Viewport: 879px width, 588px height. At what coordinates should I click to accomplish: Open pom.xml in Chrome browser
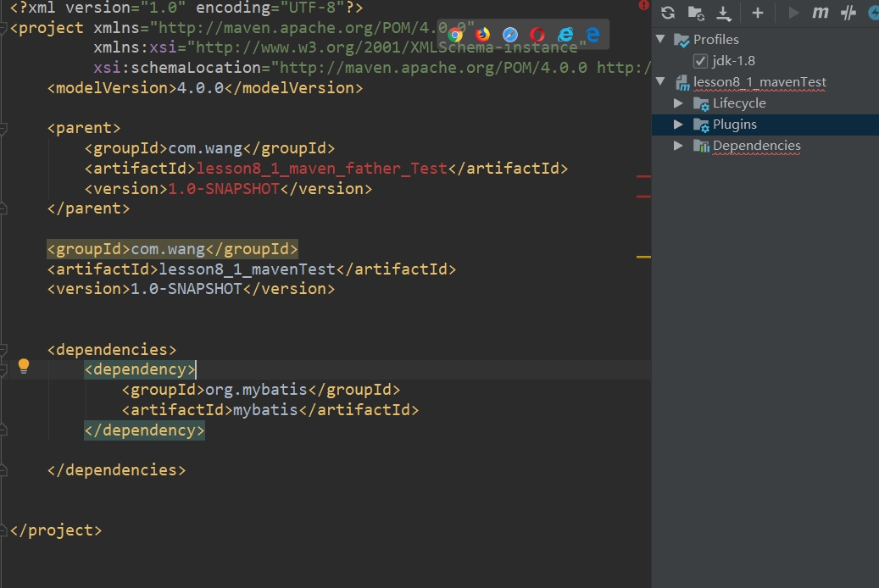[x=455, y=35]
